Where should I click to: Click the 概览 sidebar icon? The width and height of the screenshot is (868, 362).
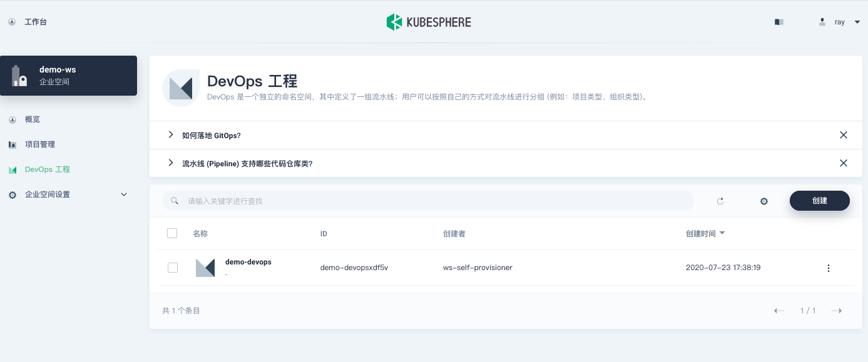[x=13, y=119]
